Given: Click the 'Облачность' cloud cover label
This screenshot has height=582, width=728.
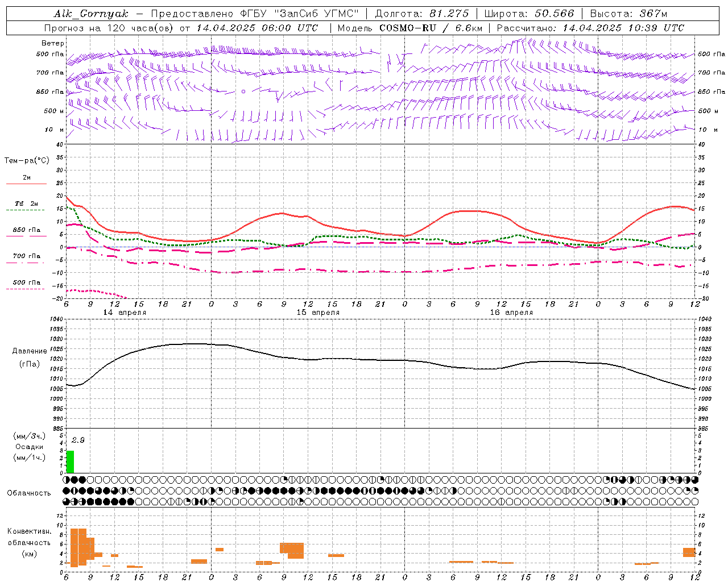Looking at the screenshot, I should click(x=29, y=493).
